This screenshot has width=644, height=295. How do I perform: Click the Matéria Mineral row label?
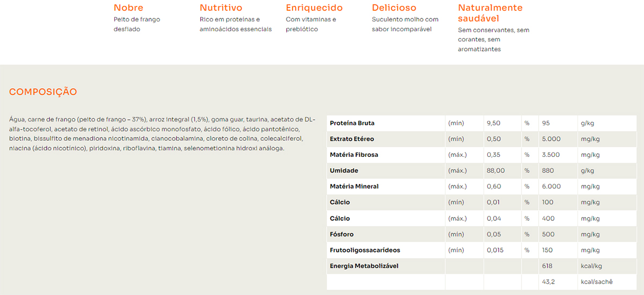354,186
